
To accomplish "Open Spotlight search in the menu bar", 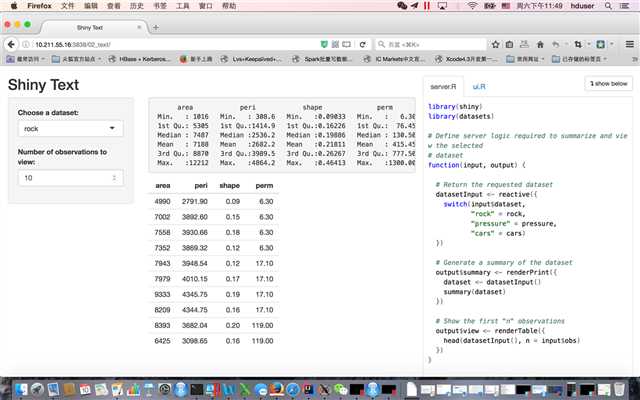I will [x=608, y=6].
